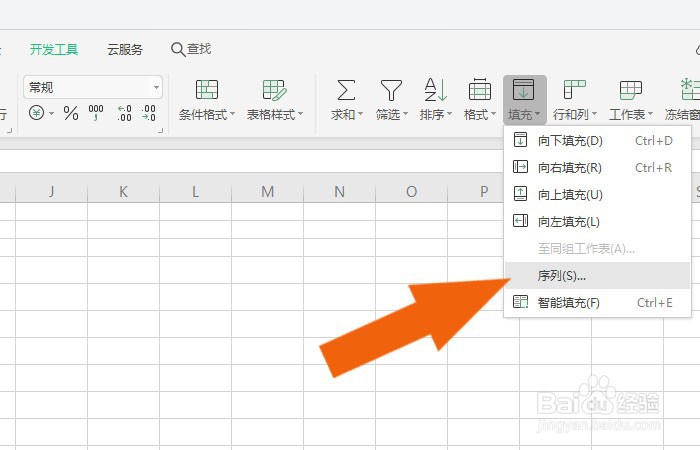
Task: Choose 智能填充(F) from the menu
Action: coord(598,303)
